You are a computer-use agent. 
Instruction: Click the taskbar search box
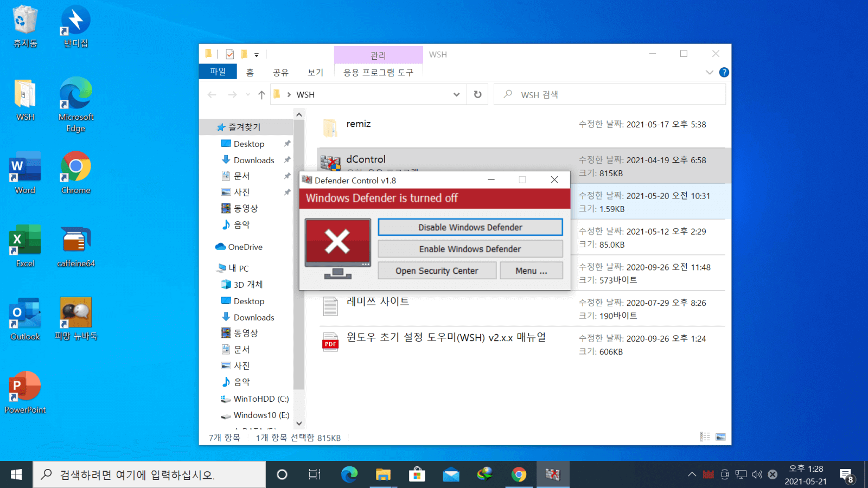point(150,475)
